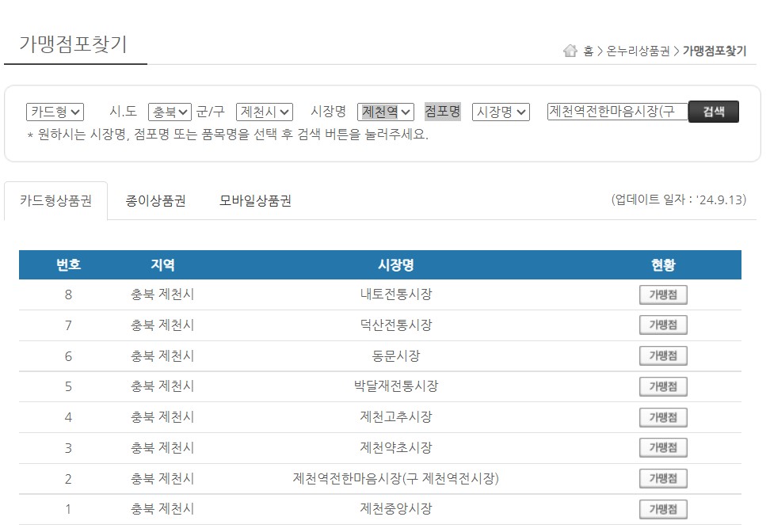Open the 제천역 market name dropdown
The image size is (770, 532).
(386, 112)
